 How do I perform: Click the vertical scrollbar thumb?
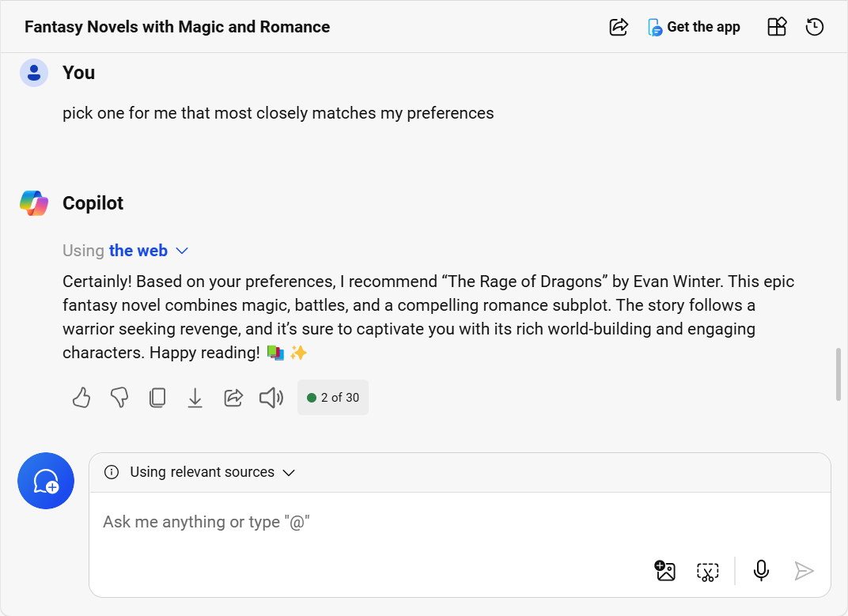[839, 374]
